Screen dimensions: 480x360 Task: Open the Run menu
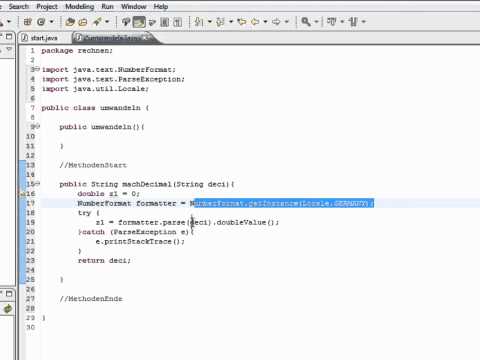pos(107,6)
